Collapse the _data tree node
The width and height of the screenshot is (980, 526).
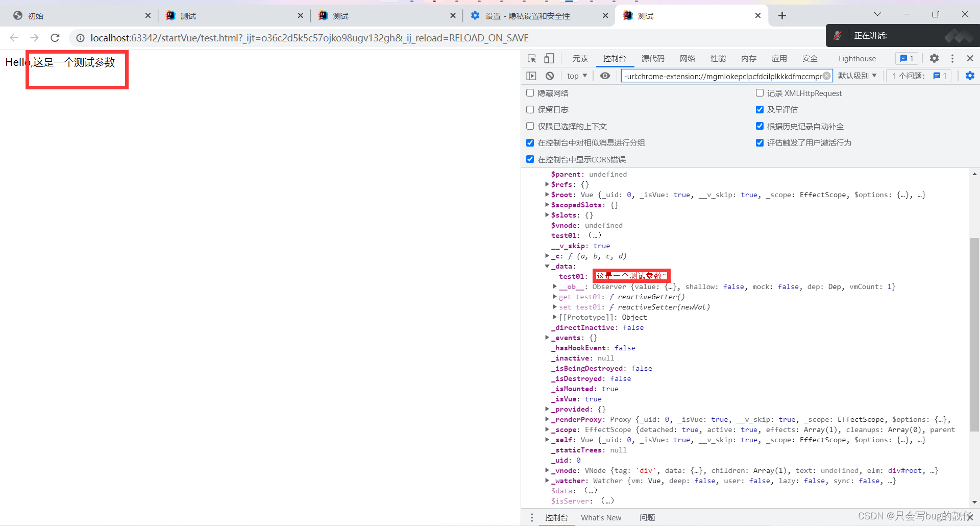tap(547, 266)
